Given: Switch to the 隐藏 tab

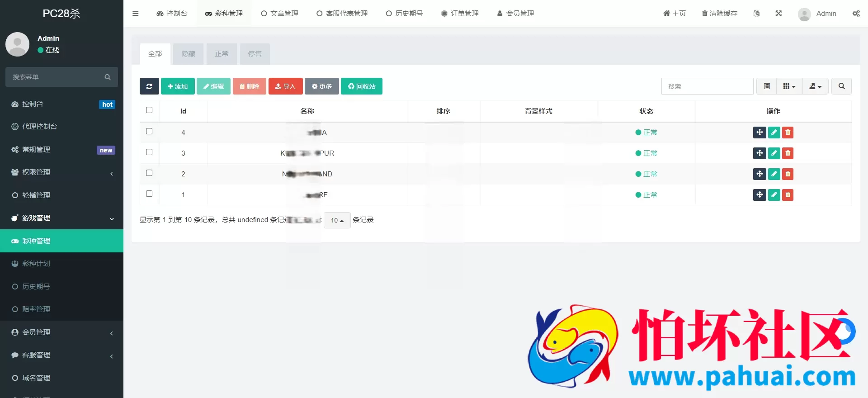Looking at the screenshot, I should (x=189, y=54).
